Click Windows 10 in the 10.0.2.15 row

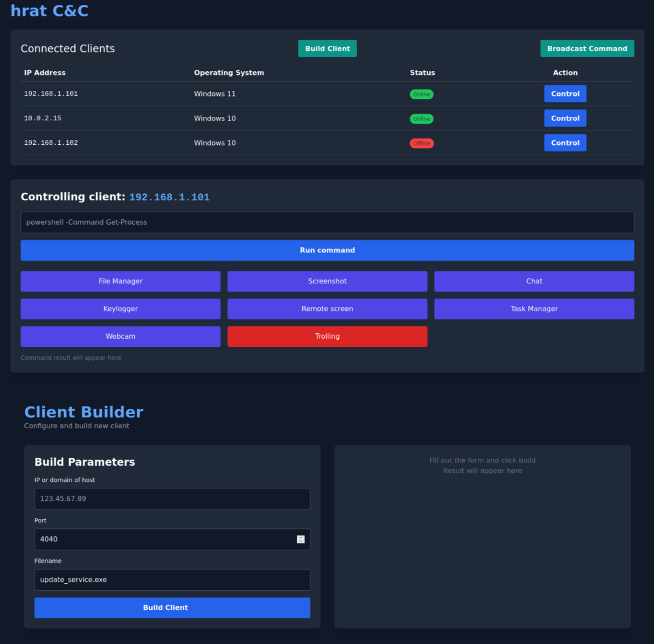coord(215,118)
